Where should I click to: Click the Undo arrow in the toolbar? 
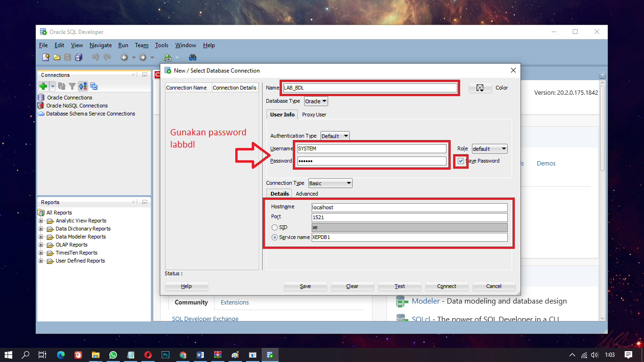tap(96, 58)
